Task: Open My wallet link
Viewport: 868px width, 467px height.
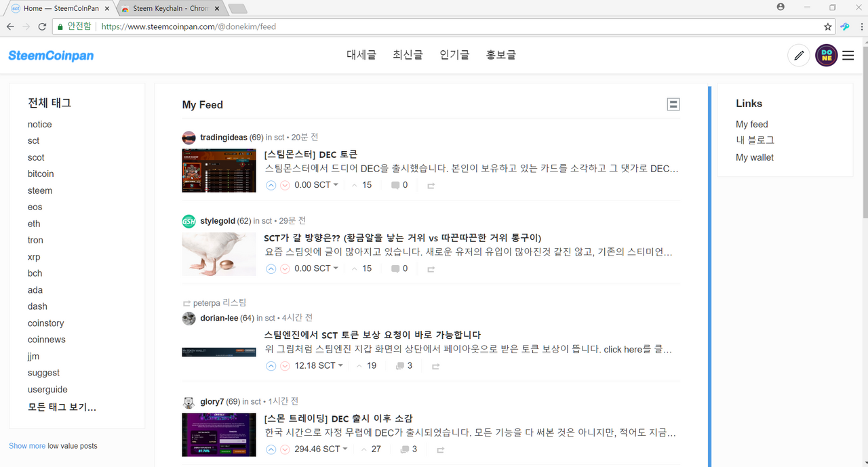Action: [x=755, y=158]
